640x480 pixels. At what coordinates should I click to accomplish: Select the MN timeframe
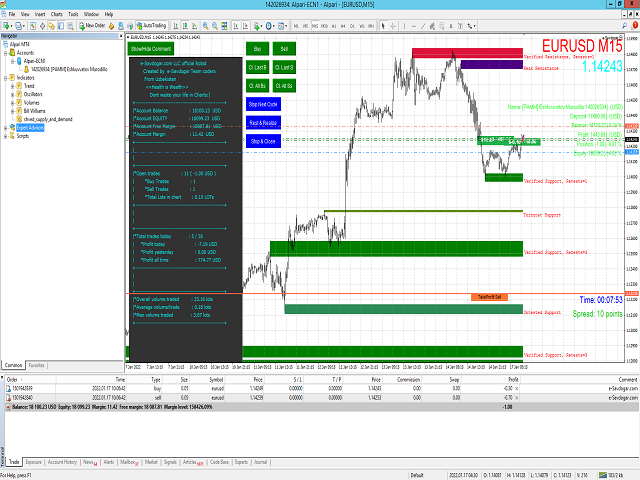point(371,26)
